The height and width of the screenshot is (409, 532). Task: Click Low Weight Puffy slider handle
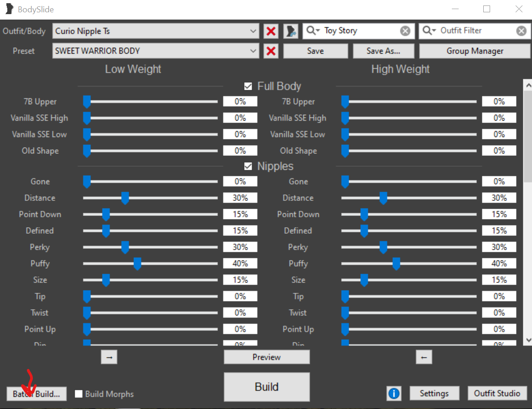(x=137, y=264)
